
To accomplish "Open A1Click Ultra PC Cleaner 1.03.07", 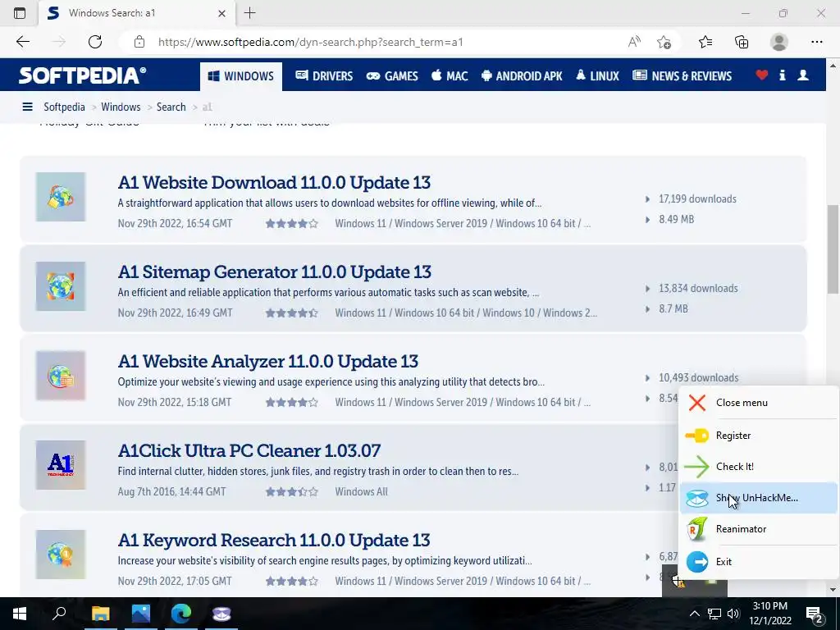I will (249, 450).
